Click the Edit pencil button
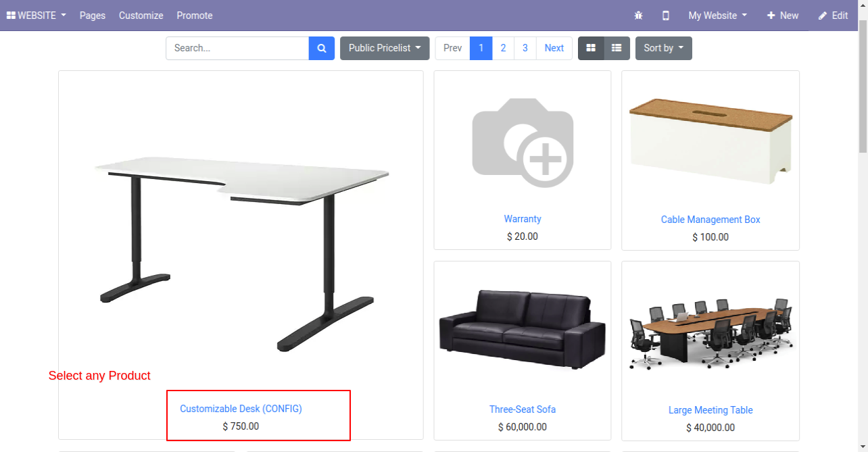868x452 pixels. (x=833, y=16)
